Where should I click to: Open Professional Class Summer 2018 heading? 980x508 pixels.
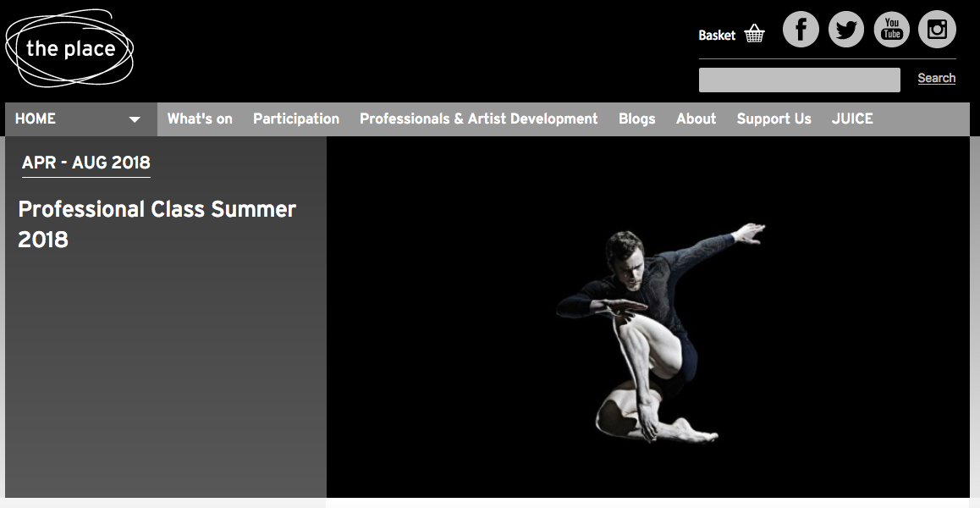point(157,224)
